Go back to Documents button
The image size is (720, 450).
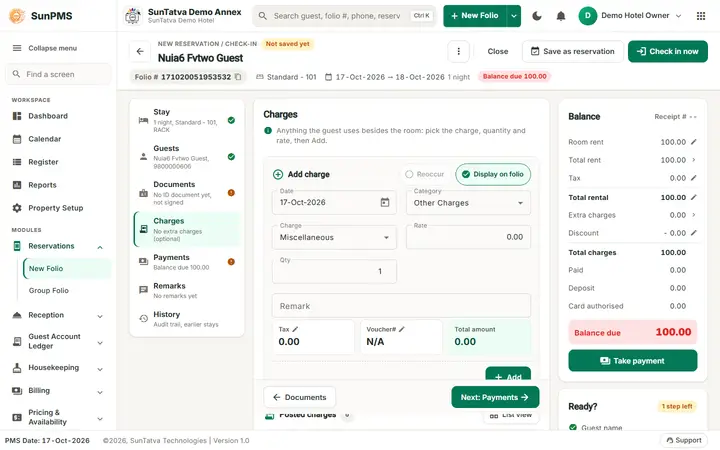pyautogui.click(x=299, y=397)
